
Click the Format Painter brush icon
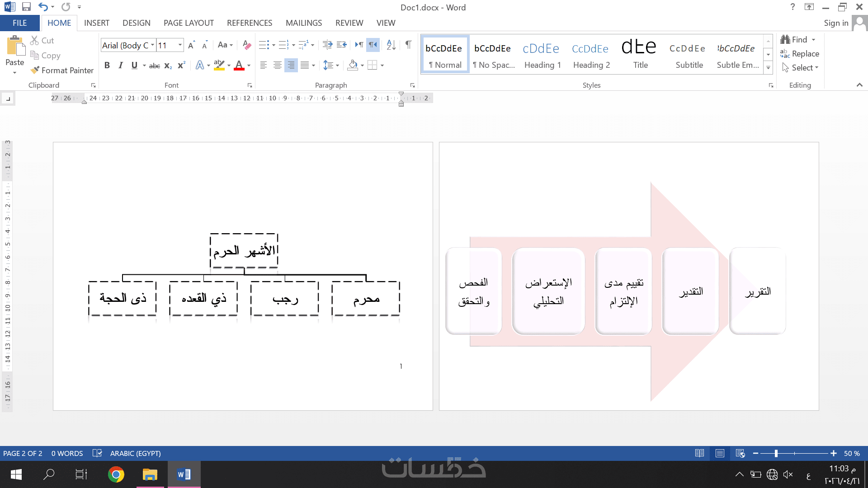(35, 70)
